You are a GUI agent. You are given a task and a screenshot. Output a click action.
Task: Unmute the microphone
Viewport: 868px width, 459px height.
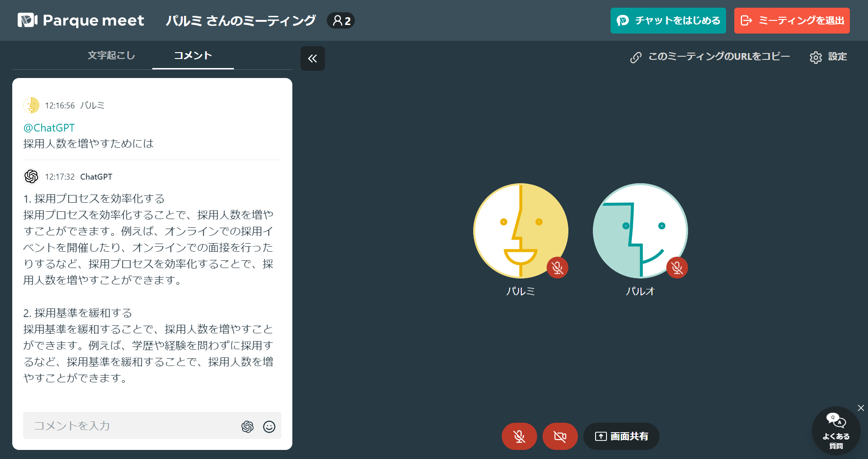[519, 436]
